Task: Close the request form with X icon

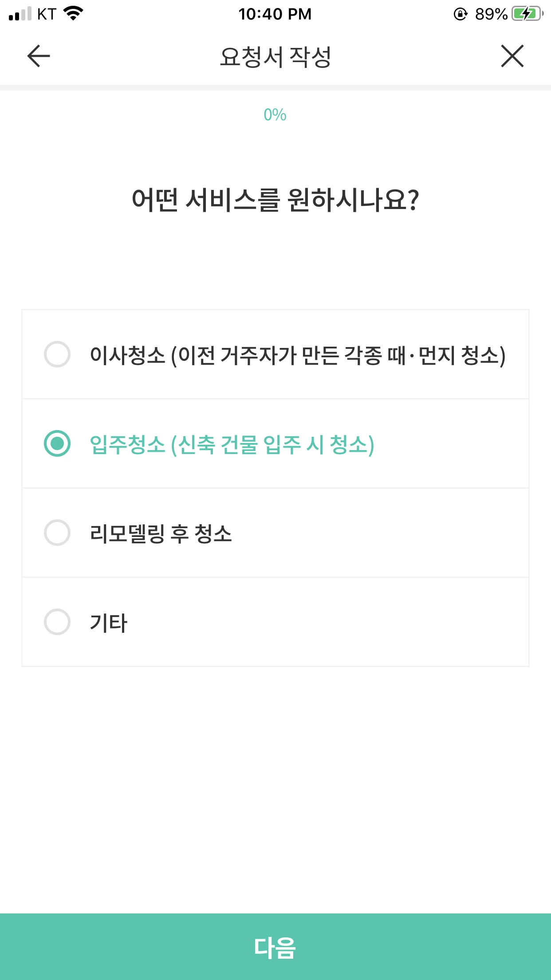Action: [512, 56]
